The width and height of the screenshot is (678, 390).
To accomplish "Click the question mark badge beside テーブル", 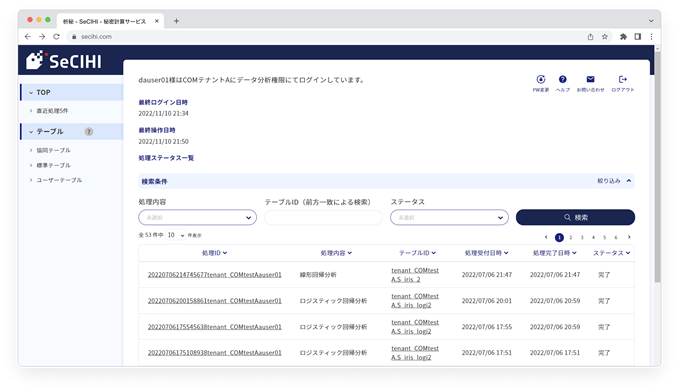I will pos(89,131).
